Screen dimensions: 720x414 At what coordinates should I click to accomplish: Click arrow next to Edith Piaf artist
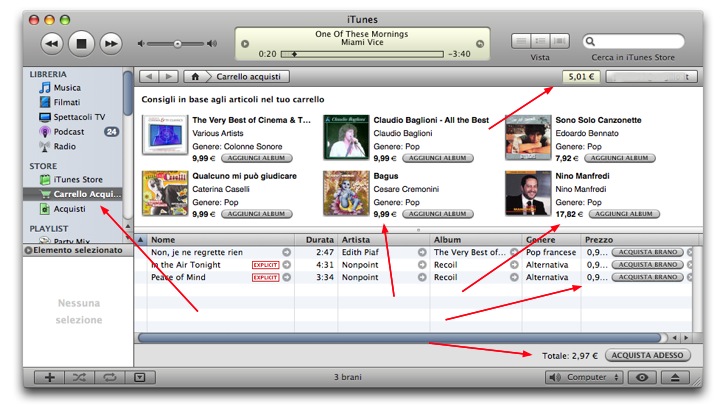422,252
